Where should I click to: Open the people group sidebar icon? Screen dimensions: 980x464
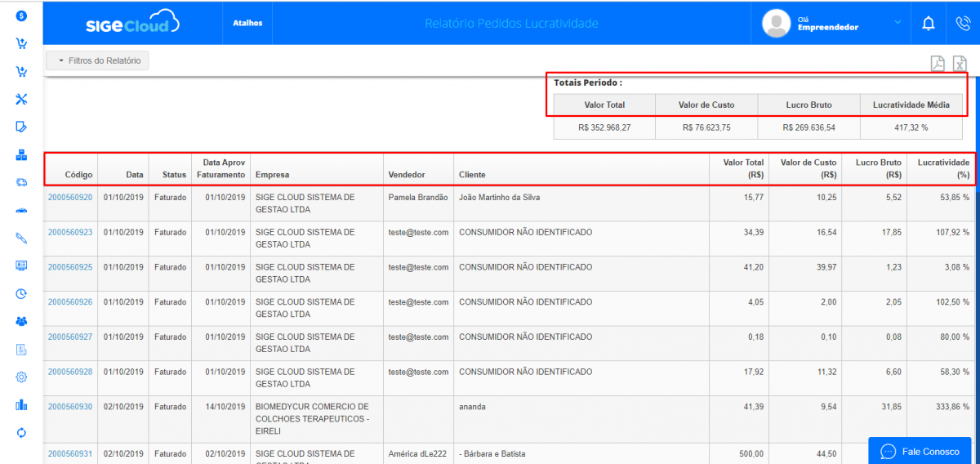click(x=21, y=321)
